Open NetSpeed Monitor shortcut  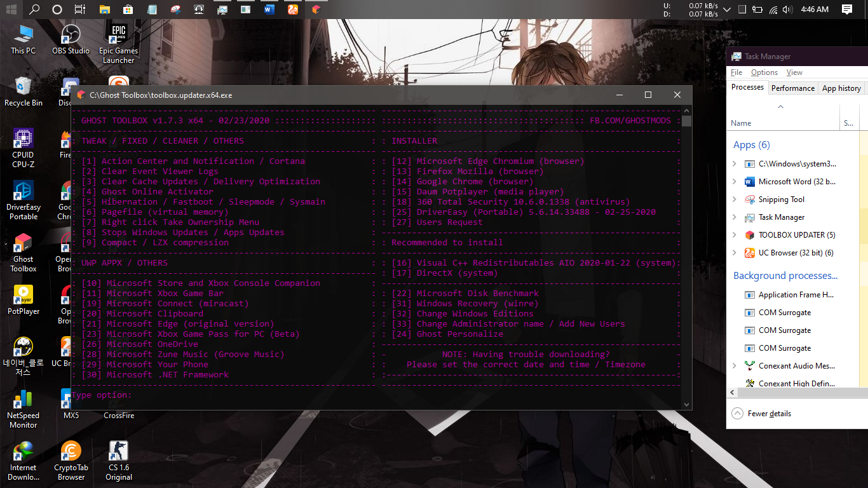point(24,409)
